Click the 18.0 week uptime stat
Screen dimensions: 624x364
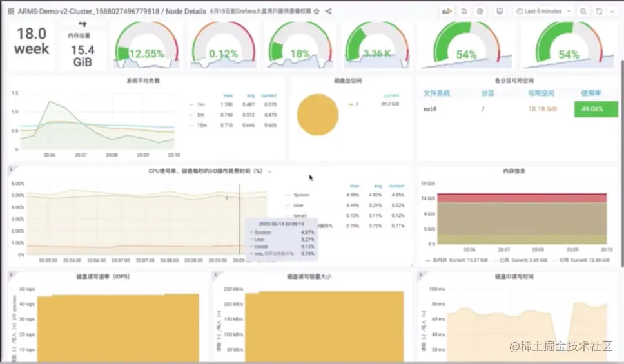[x=32, y=41]
